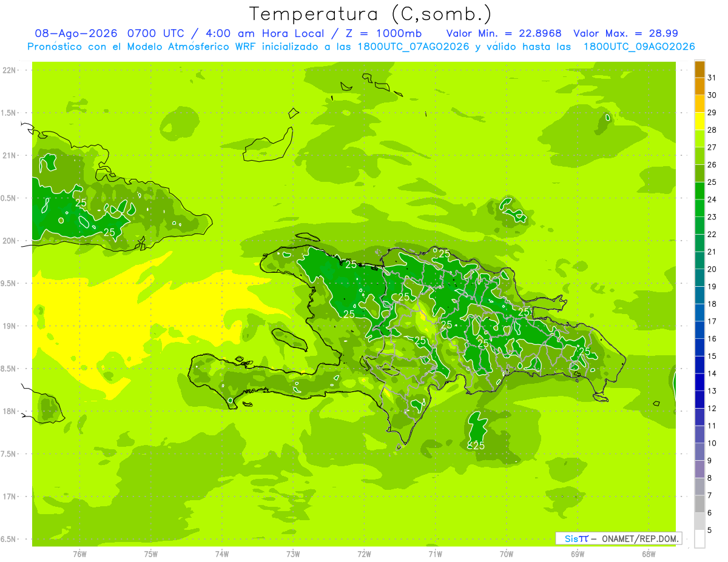Screen dimensions: 728x562
Task: Click the longitude label '72W'
Action: pyautogui.click(x=364, y=554)
